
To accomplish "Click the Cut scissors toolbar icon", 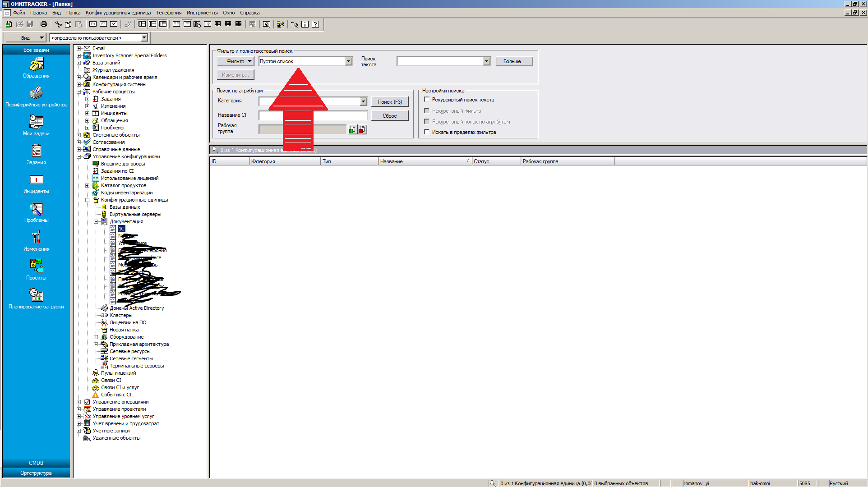I will pyautogui.click(x=58, y=24).
